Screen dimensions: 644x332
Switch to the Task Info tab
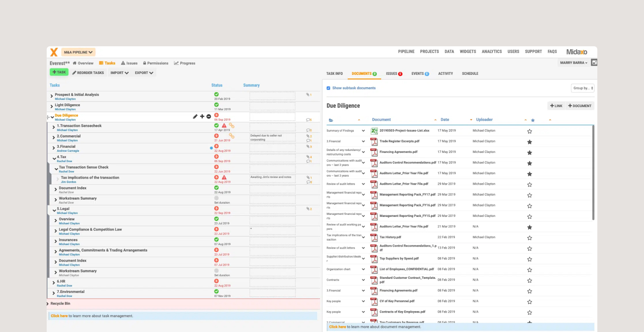pyautogui.click(x=334, y=74)
